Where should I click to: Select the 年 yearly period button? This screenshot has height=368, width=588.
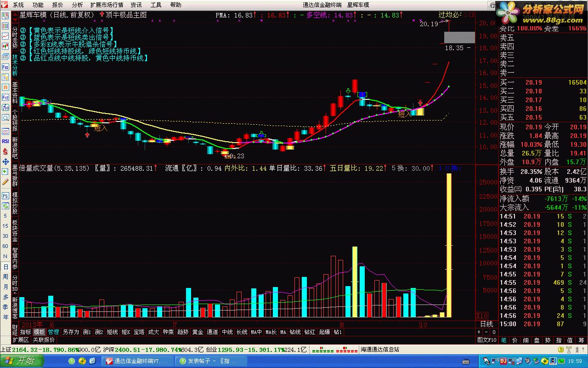pos(5,317)
